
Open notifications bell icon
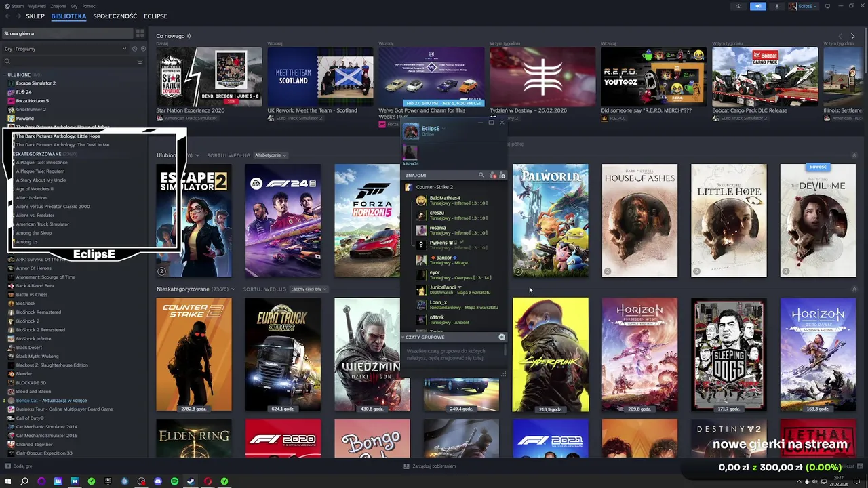click(x=777, y=6)
